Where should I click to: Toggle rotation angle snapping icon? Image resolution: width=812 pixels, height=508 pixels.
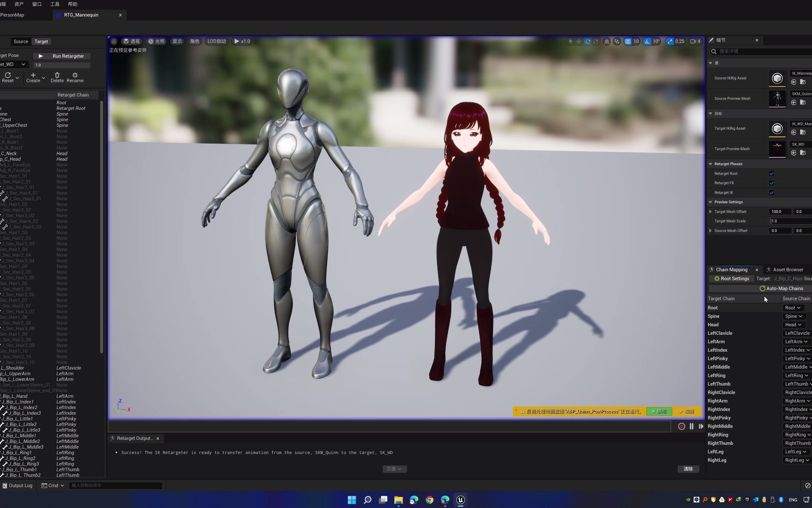(x=648, y=41)
